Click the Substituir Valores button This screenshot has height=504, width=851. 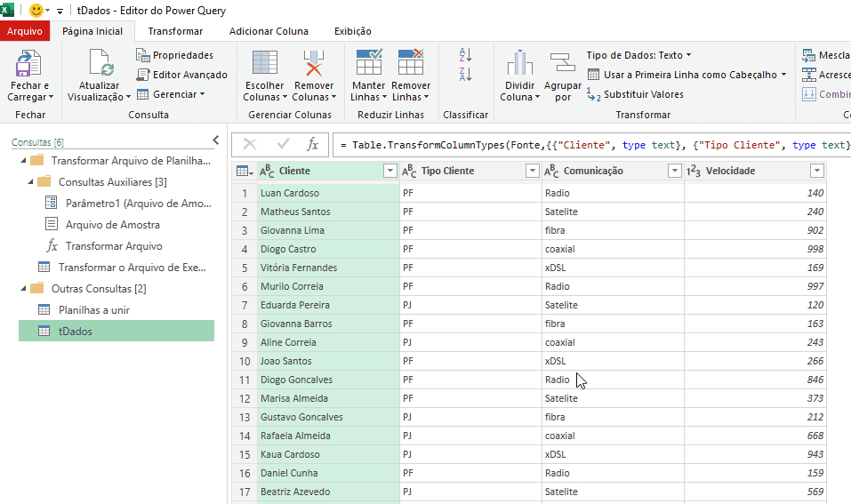click(635, 94)
